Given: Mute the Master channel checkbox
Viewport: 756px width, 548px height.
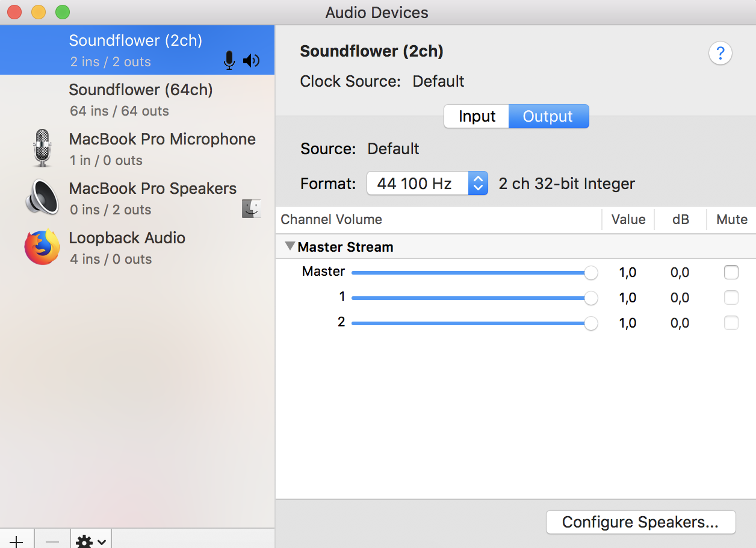Looking at the screenshot, I should 731,273.
